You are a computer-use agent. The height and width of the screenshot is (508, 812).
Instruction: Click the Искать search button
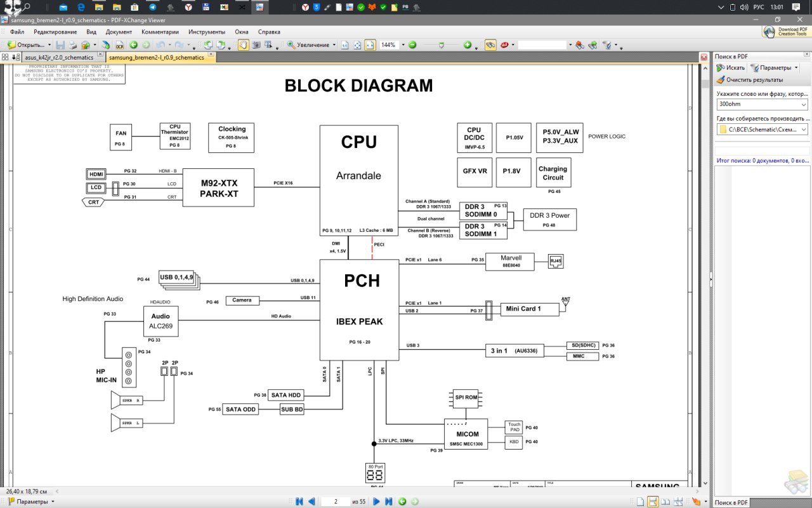(730, 67)
